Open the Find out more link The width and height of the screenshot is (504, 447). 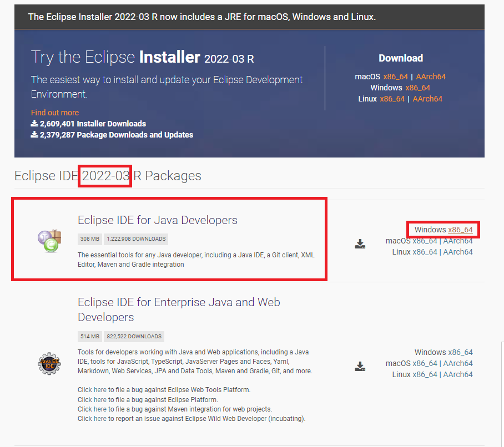pos(54,113)
